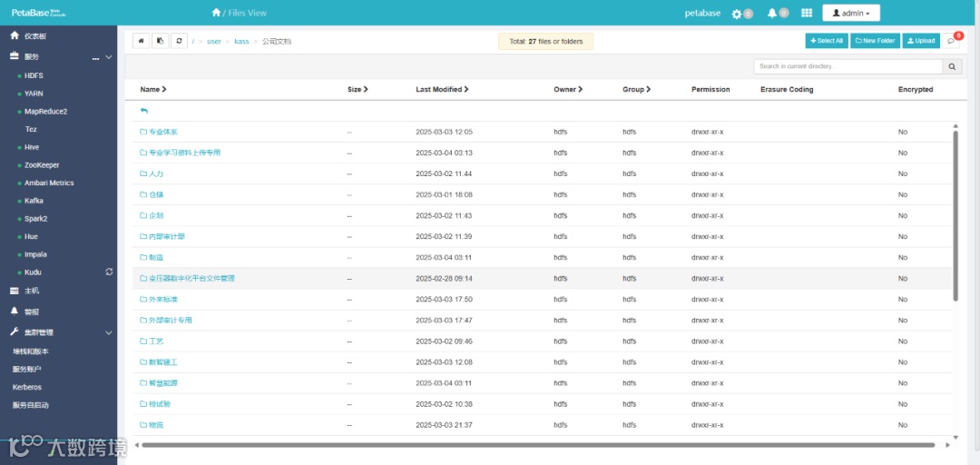This screenshot has width=980, height=465.
Task: Click the copy/paste files toolbar icon
Action: [x=160, y=41]
